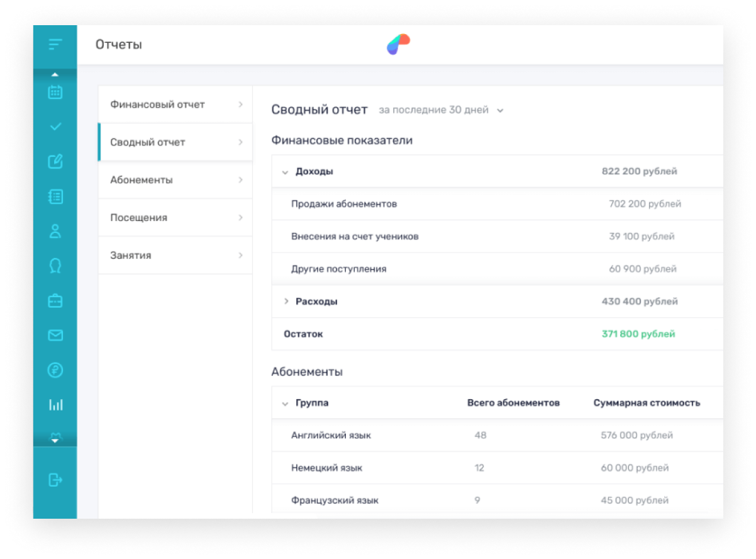The height and width of the screenshot is (559, 756).
Task: Click the 702 200 рублей value
Action: point(645,204)
